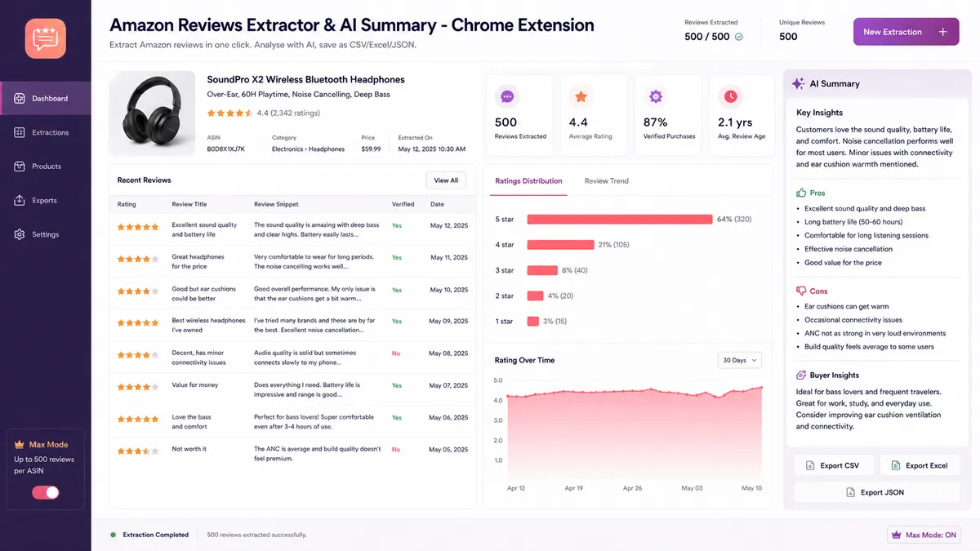Click the red thumbs-down Cons icon
The width and height of the screenshot is (980, 551).
coord(801,291)
